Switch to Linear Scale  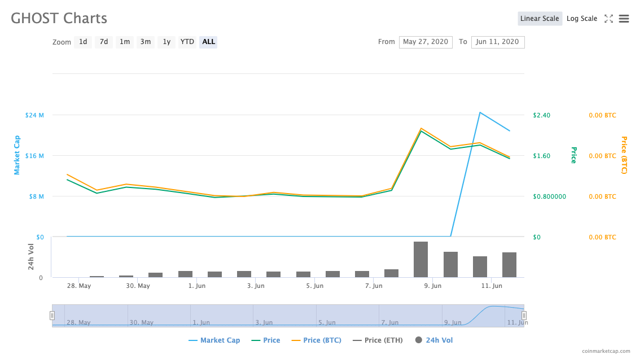[540, 19]
